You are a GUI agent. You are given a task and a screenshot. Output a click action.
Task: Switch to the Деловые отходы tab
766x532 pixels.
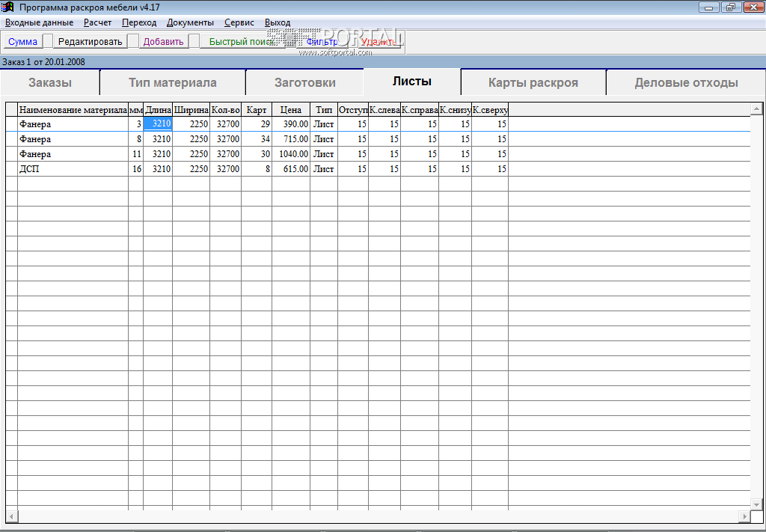coord(686,82)
